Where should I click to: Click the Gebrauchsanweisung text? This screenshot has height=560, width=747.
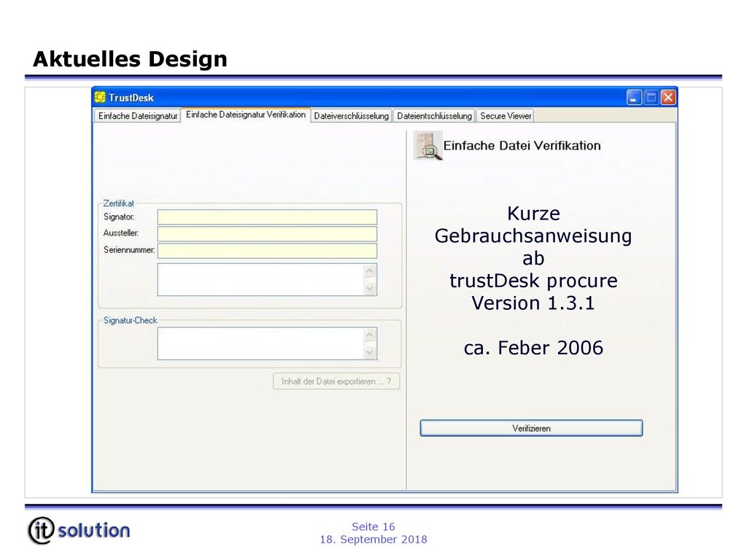point(533,236)
